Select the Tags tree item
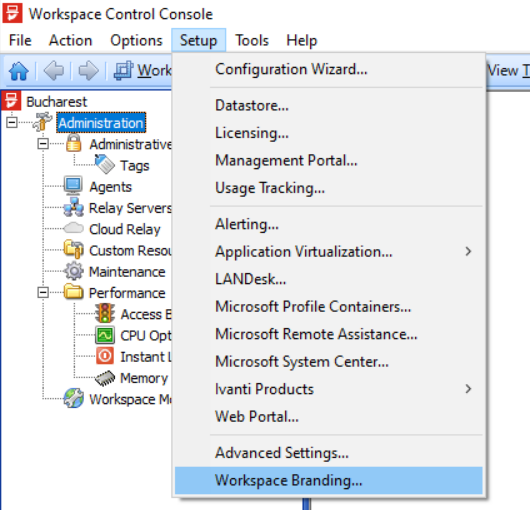 pyautogui.click(x=135, y=166)
